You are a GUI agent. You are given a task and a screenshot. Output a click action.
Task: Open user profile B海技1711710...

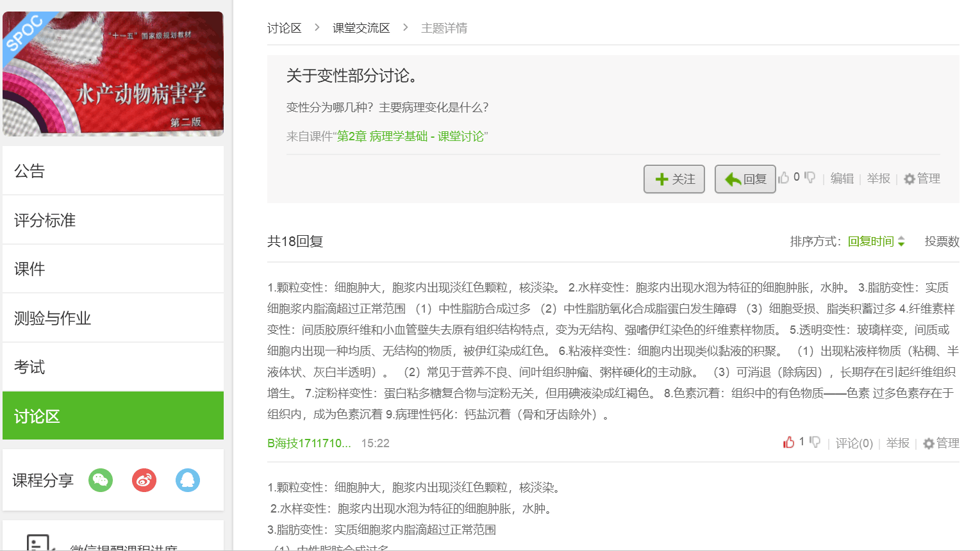[309, 443]
